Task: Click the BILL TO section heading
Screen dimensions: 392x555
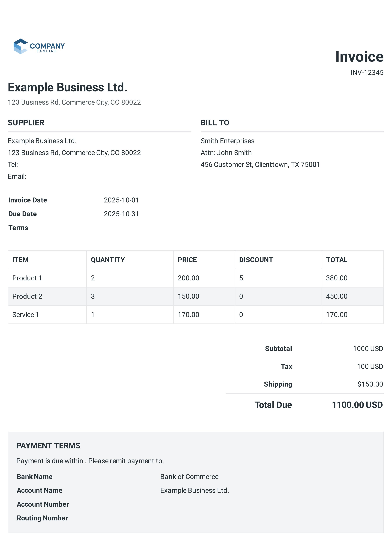Action: [215, 123]
